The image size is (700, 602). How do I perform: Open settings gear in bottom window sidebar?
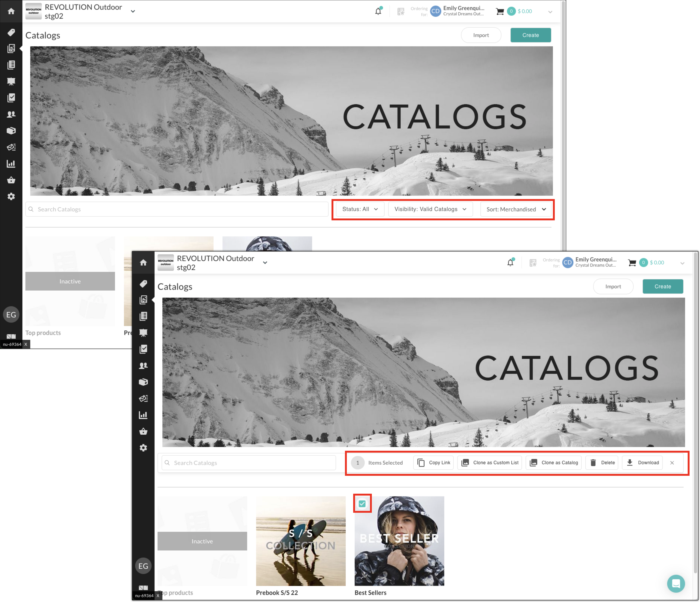(x=143, y=448)
